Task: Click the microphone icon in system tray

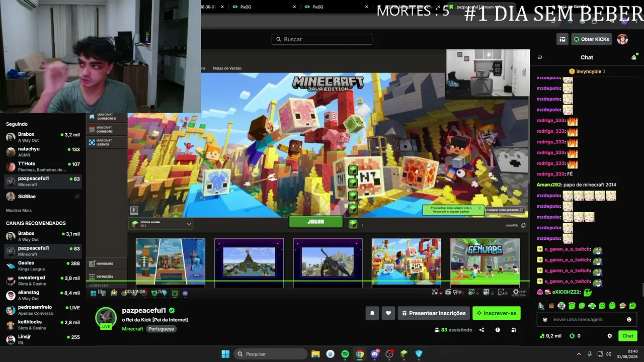Action: [590, 354]
